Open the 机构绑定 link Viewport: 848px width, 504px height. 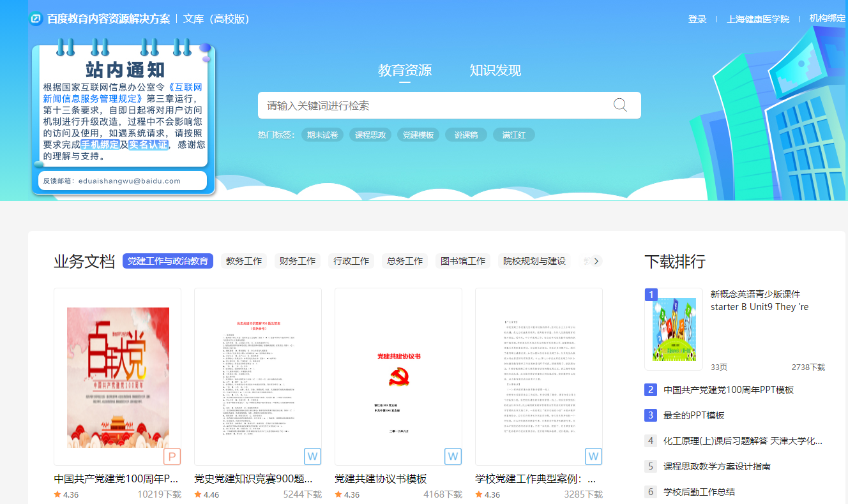click(827, 19)
